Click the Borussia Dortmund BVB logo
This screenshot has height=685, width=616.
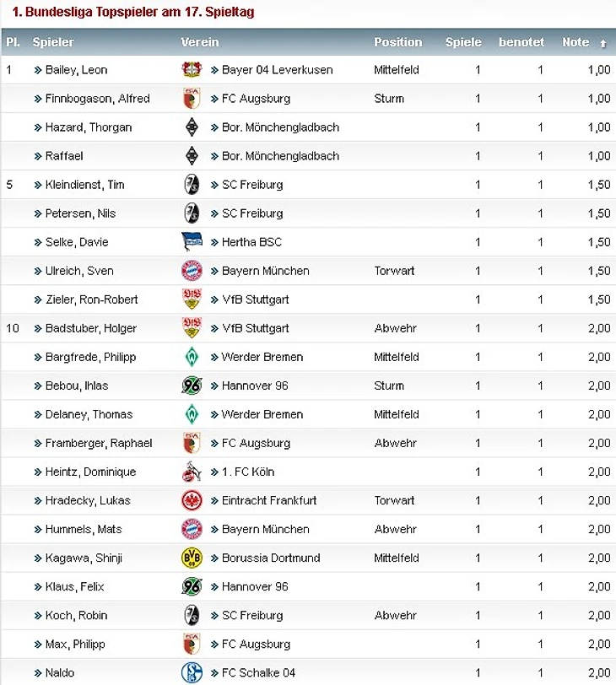pos(192,558)
